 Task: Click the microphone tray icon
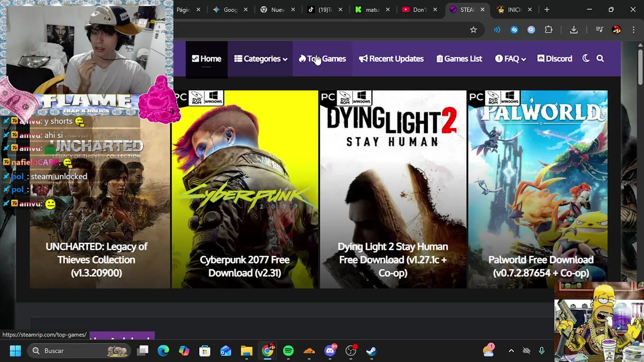pyautogui.click(x=541, y=350)
